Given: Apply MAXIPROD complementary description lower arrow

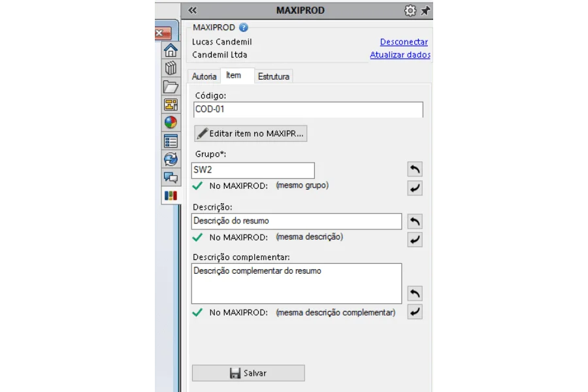Looking at the screenshot, I should pos(415,312).
